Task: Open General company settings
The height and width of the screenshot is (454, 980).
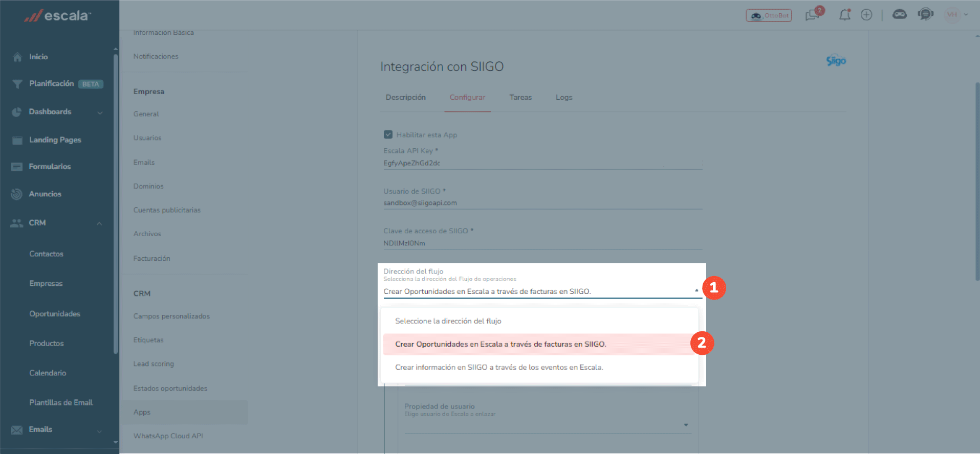Action: [146, 114]
